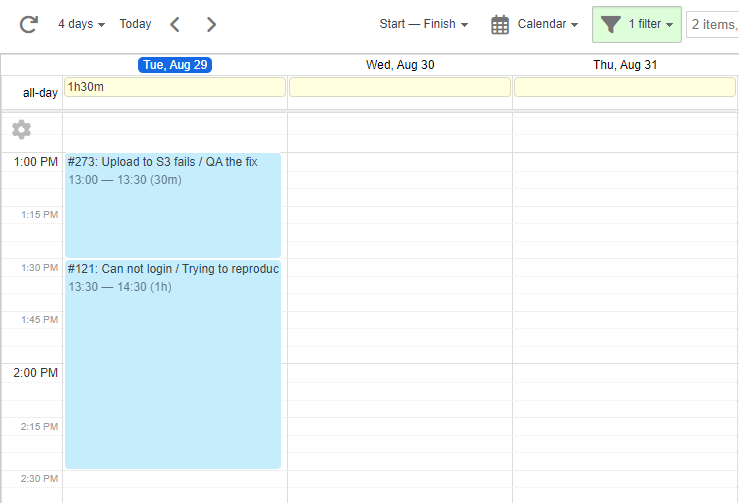Click the 2:00 PM time label
739x503 pixels.
pos(35,373)
